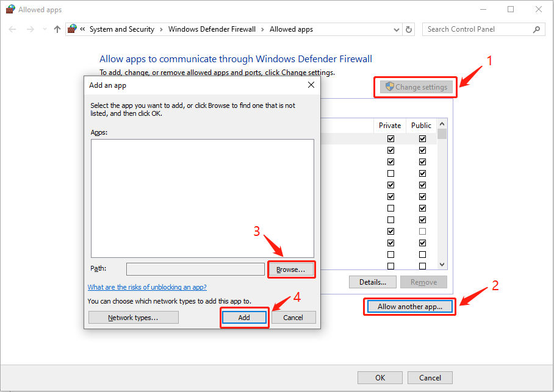
Task: Go back with the Back arrow
Action: (12, 29)
